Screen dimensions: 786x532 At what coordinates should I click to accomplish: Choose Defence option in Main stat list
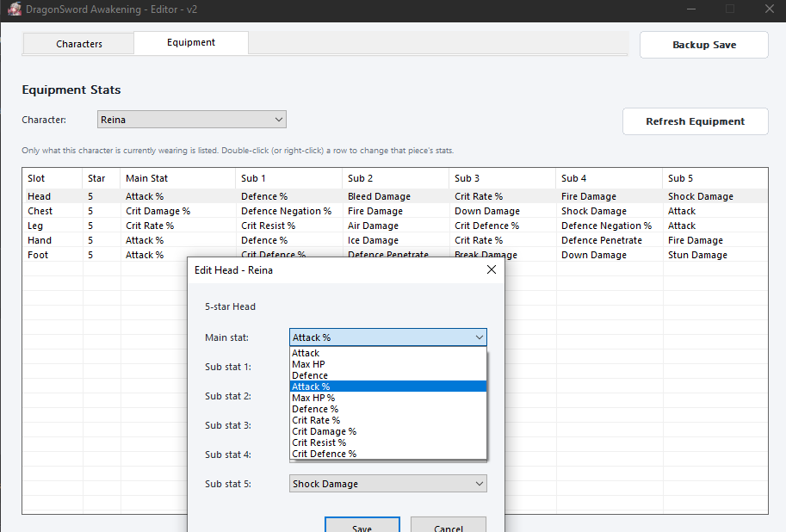[x=388, y=375]
